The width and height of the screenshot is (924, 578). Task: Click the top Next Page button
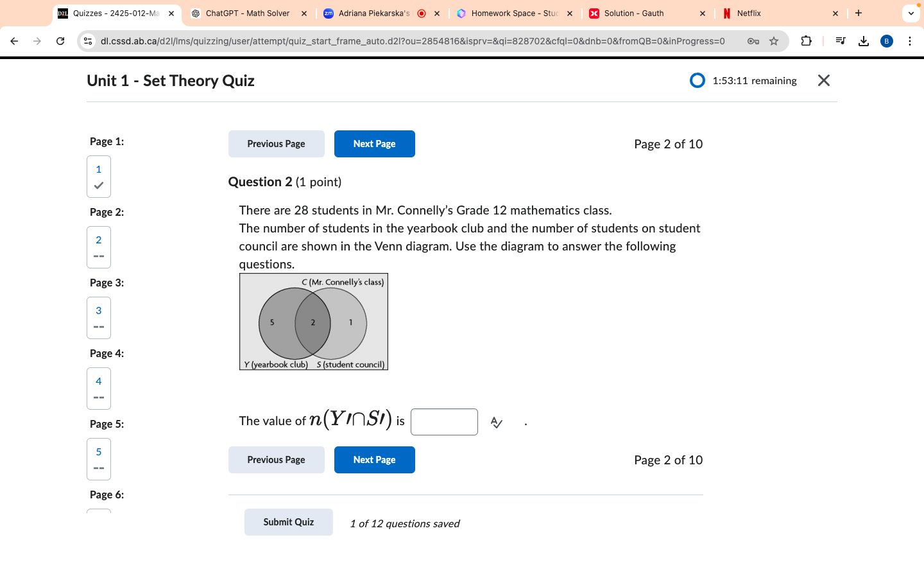tap(375, 144)
